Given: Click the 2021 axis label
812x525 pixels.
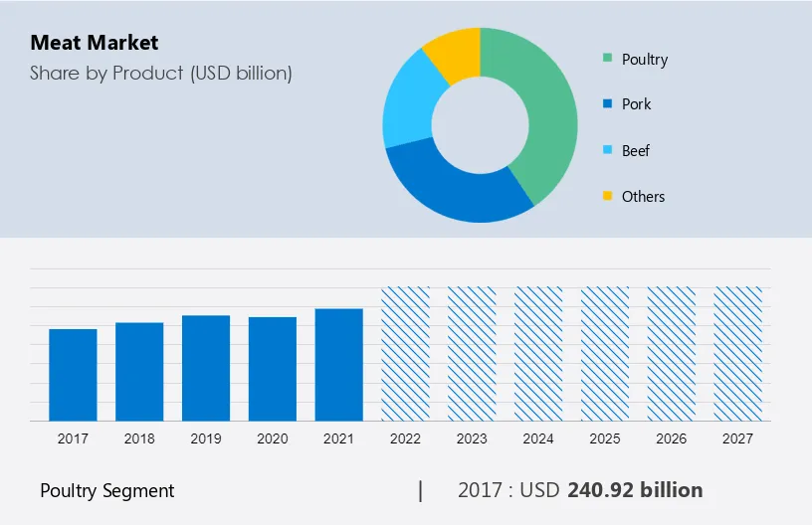Looking at the screenshot, I should (338, 438).
